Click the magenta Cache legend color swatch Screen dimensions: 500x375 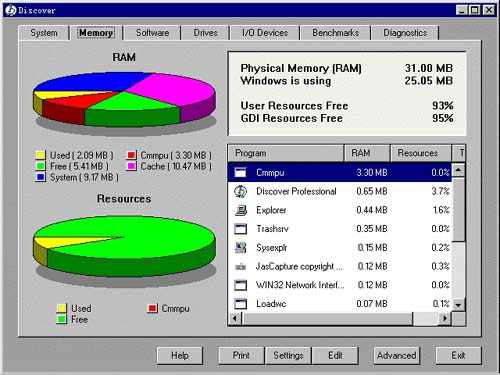tap(132, 166)
